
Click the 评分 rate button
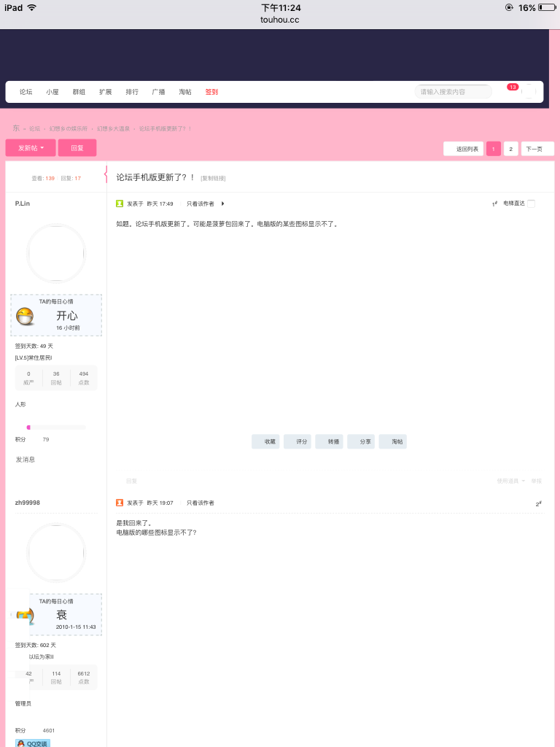tap(297, 441)
